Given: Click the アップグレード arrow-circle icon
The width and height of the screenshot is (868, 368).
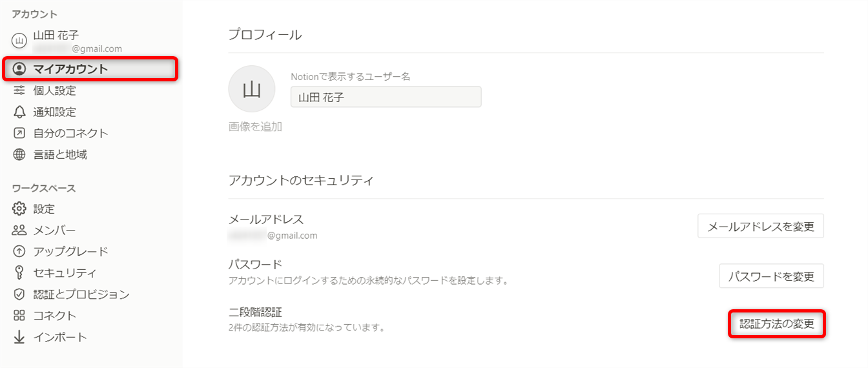Looking at the screenshot, I should point(19,252).
